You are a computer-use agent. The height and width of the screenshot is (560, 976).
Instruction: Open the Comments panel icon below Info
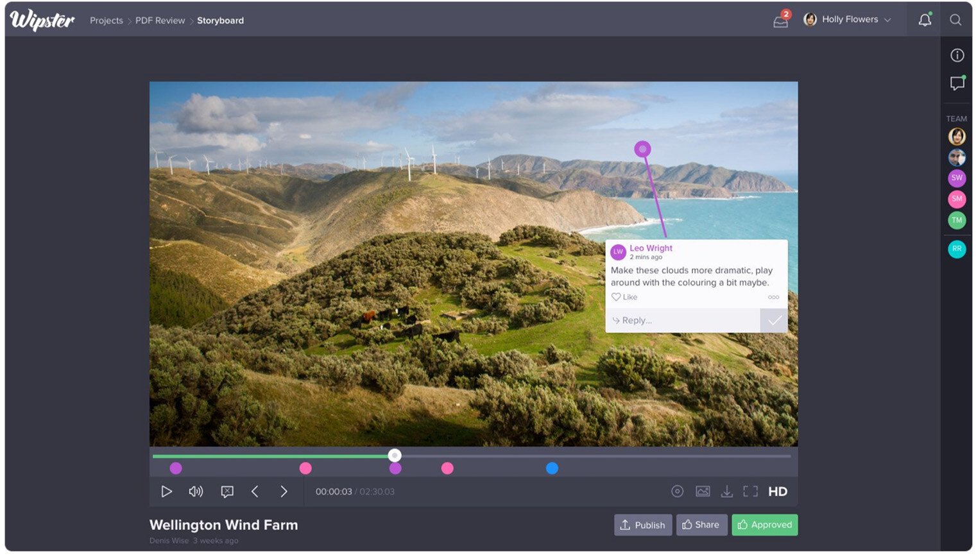tap(957, 83)
